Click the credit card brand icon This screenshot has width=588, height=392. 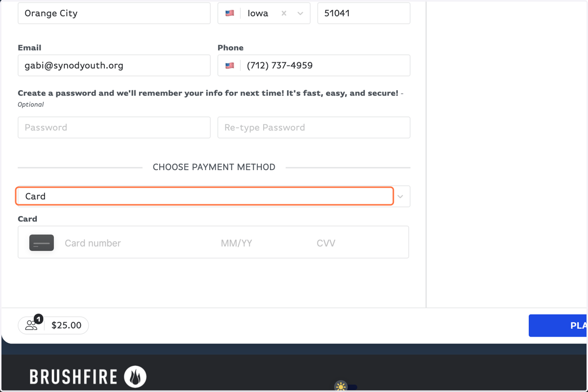tap(42, 243)
